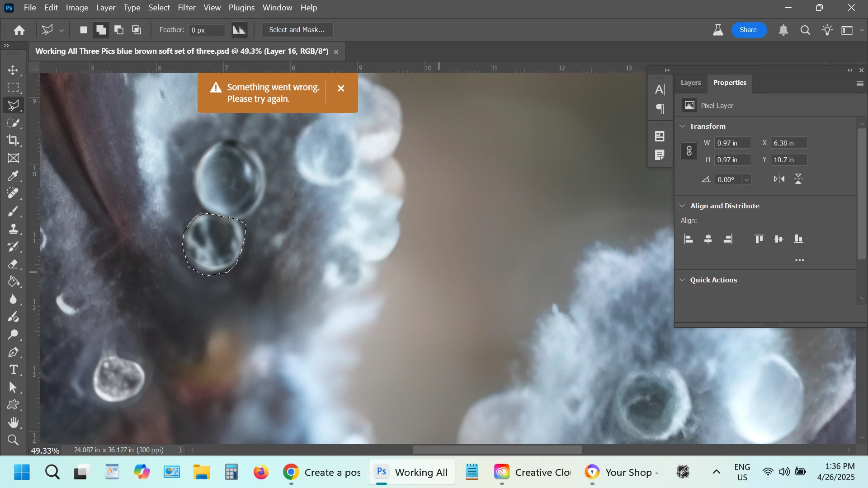Select the Crop tool
The width and height of the screenshot is (868, 488).
pyautogui.click(x=13, y=141)
